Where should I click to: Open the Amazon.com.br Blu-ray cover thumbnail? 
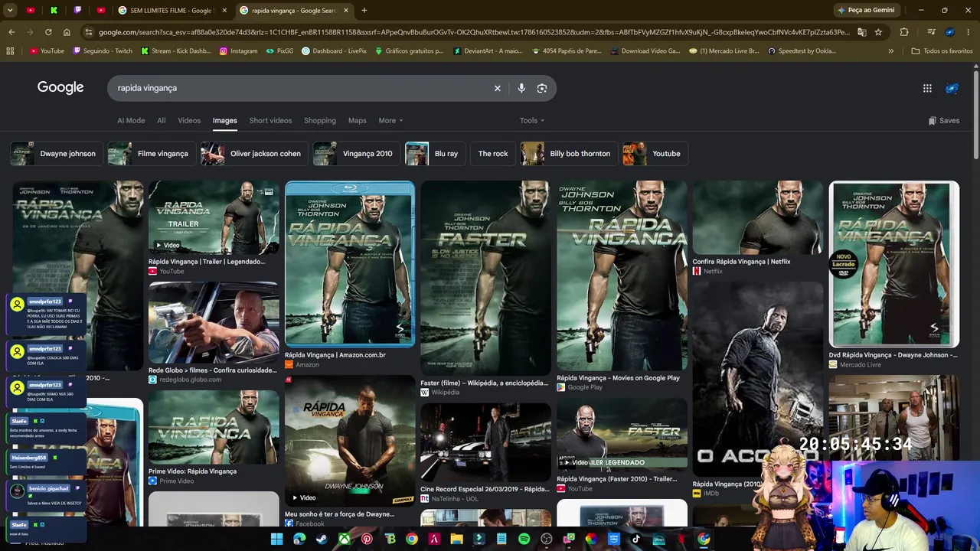(x=350, y=264)
